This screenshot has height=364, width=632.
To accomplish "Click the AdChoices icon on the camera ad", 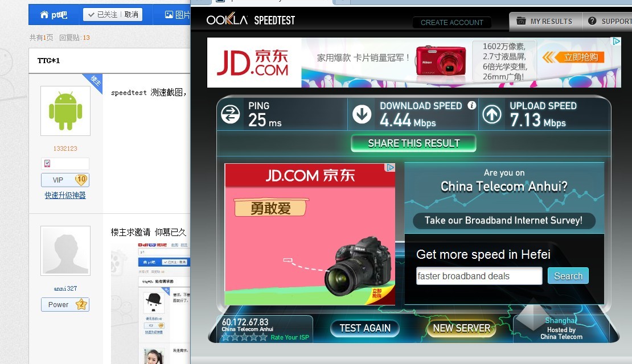I will click(x=390, y=168).
